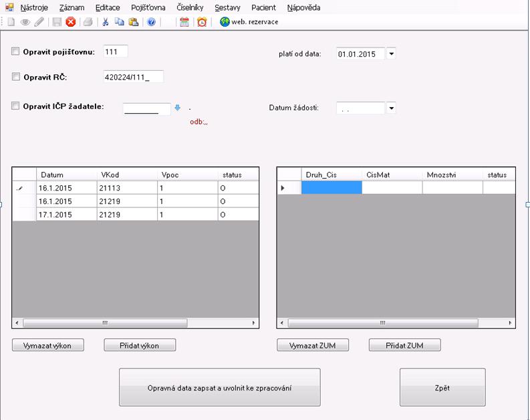The height and width of the screenshot is (420, 530).
Task: Tick the Opravit RČ checkbox
Action: pos(16,77)
